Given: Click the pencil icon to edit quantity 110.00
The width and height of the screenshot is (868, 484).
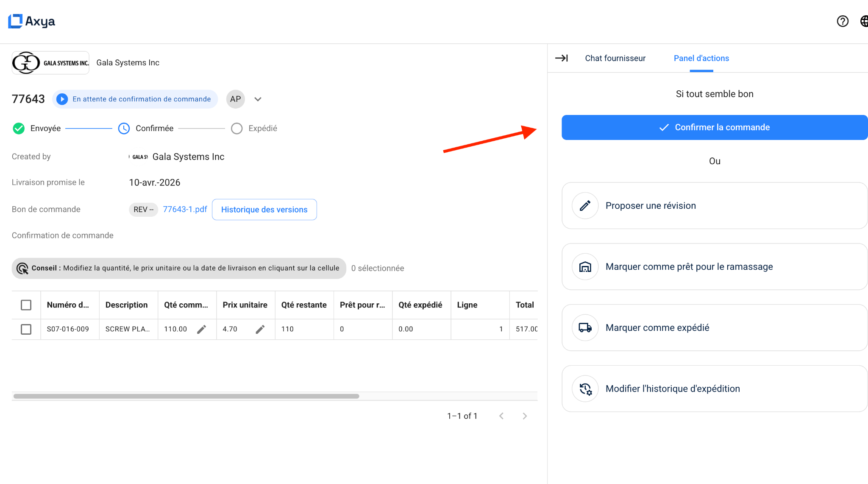Looking at the screenshot, I should (202, 329).
